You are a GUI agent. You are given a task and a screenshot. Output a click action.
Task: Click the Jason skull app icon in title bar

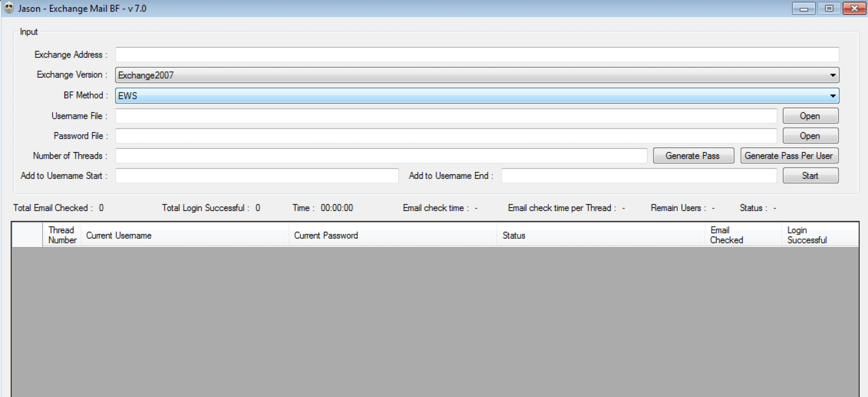(9, 8)
